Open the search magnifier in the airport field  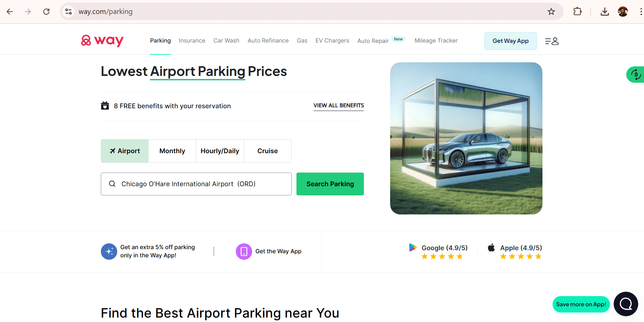click(x=112, y=184)
